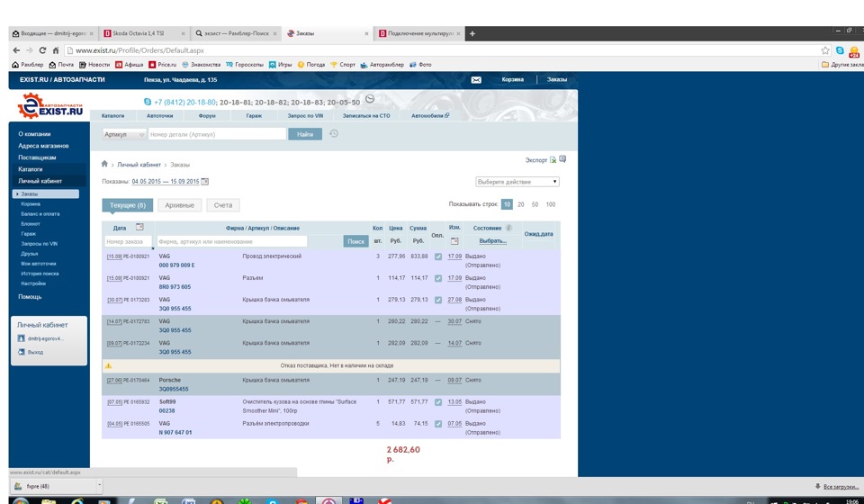This screenshot has width=864, height=504.
Task: Open the browser home page icon
Action: (56, 50)
